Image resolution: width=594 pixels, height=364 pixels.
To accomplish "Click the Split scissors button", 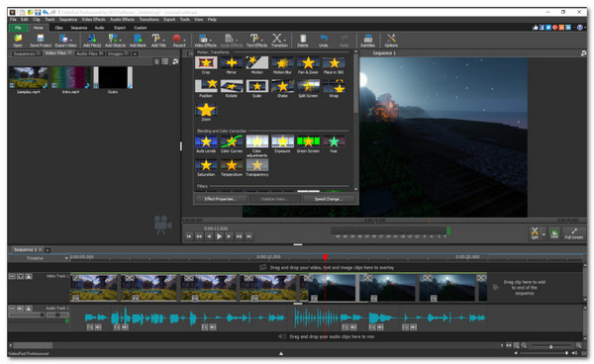I will click(535, 233).
